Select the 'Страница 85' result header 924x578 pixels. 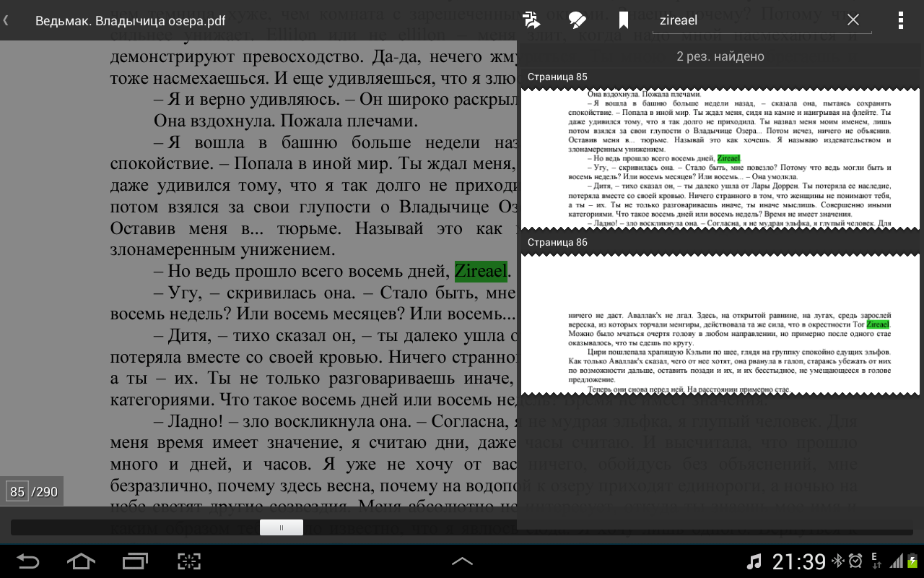[557, 77]
